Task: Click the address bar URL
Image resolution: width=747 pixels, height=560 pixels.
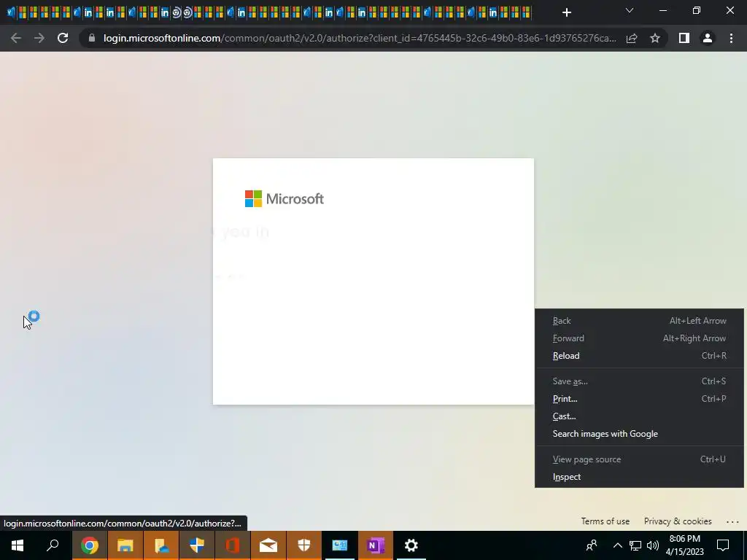Action: (x=360, y=38)
